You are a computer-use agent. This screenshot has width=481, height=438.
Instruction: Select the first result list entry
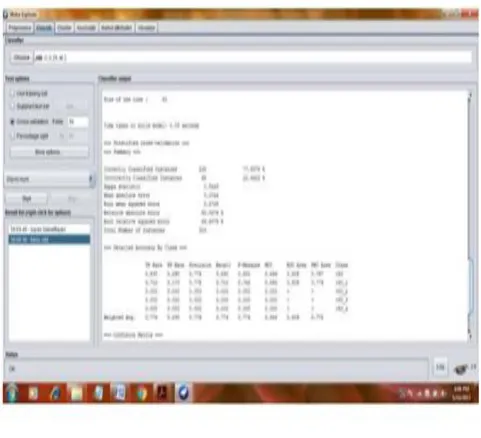pos(49,229)
